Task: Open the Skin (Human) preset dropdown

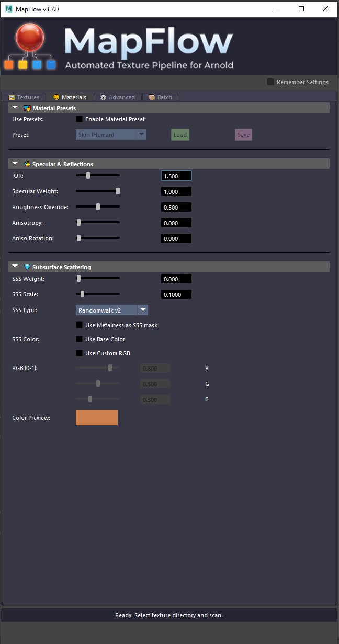Action: (x=111, y=135)
